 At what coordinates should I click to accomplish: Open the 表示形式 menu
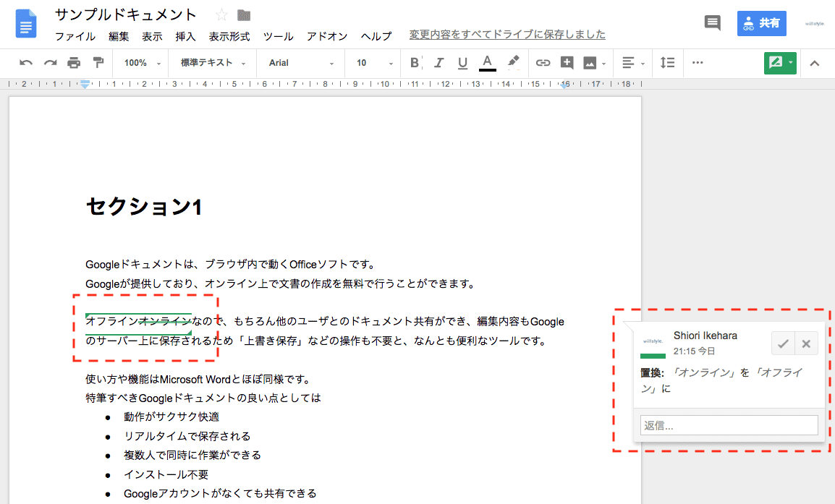(x=229, y=36)
